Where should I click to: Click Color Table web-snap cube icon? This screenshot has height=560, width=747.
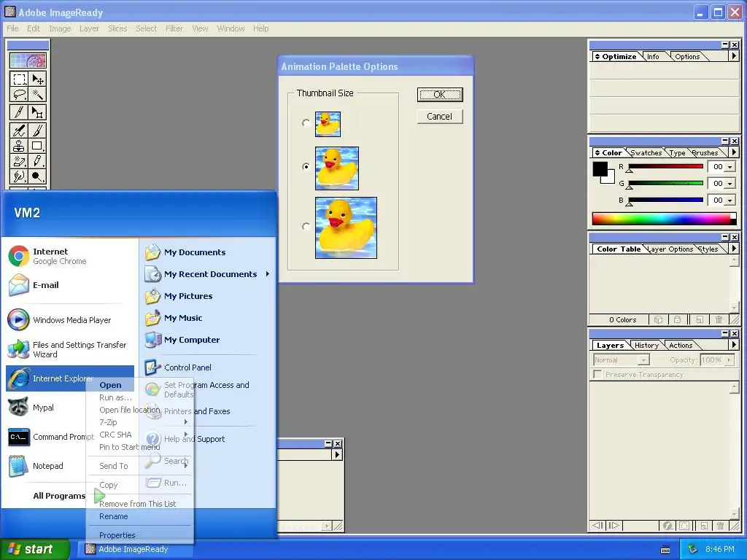click(x=658, y=319)
